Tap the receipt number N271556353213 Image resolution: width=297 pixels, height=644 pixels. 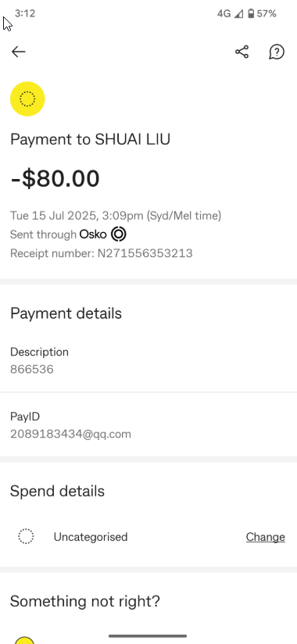pyautogui.click(x=145, y=253)
